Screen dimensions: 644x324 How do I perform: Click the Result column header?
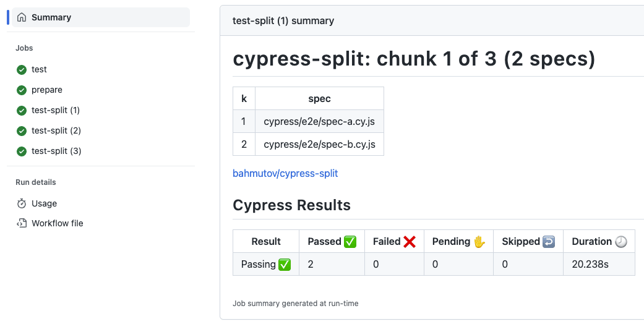pyautogui.click(x=266, y=242)
